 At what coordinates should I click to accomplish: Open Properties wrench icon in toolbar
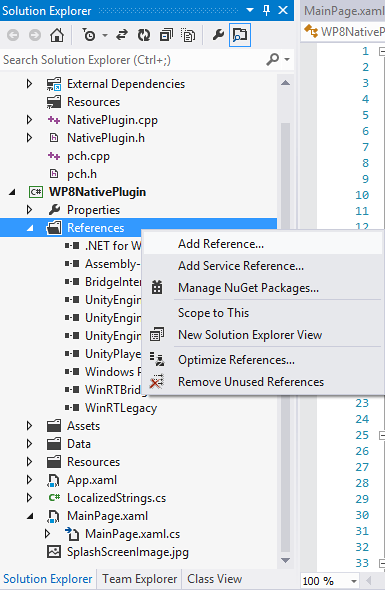(x=218, y=35)
